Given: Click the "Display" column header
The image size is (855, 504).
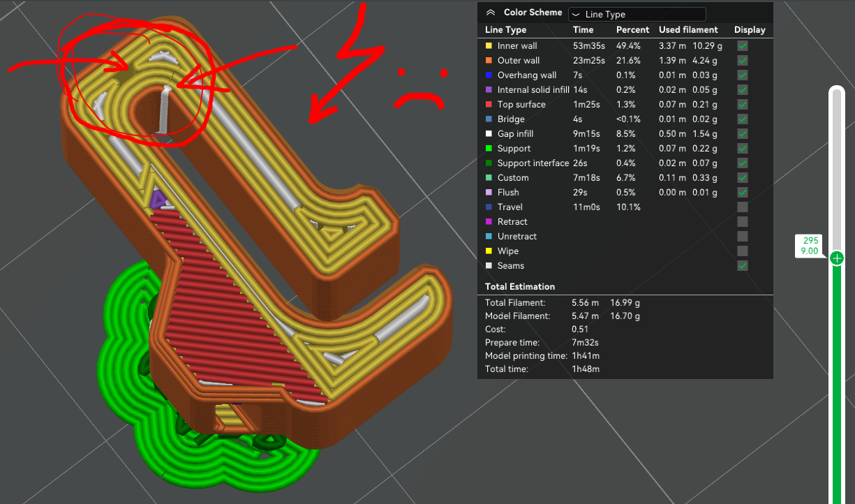Looking at the screenshot, I should 750,30.
